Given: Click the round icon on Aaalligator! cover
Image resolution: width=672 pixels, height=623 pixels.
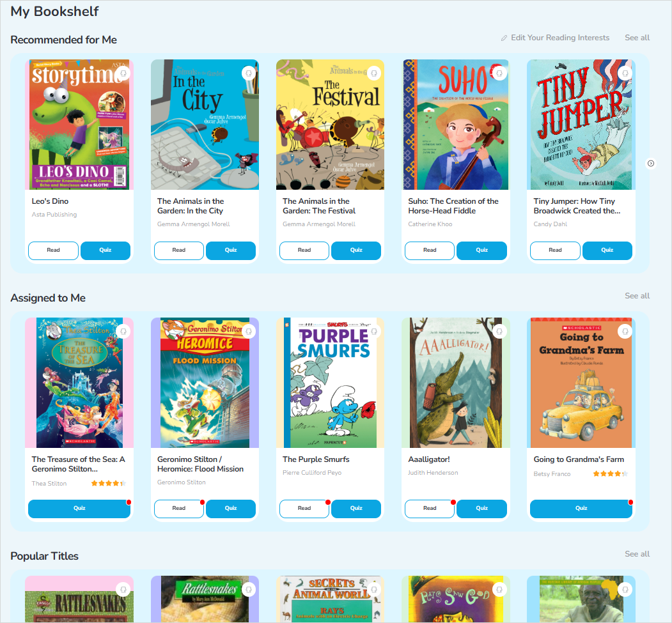Looking at the screenshot, I should pos(500,332).
